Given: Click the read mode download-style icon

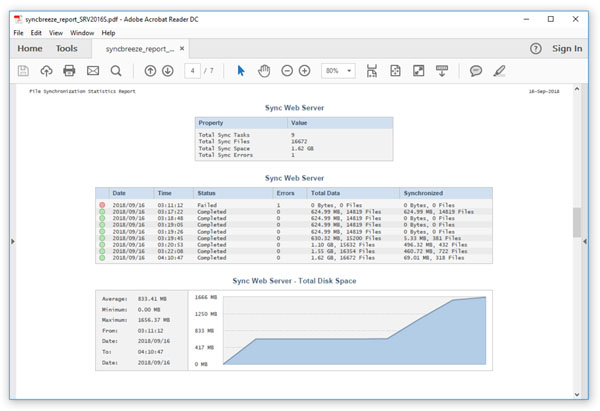Looking at the screenshot, I should click(x=442, y=71).
